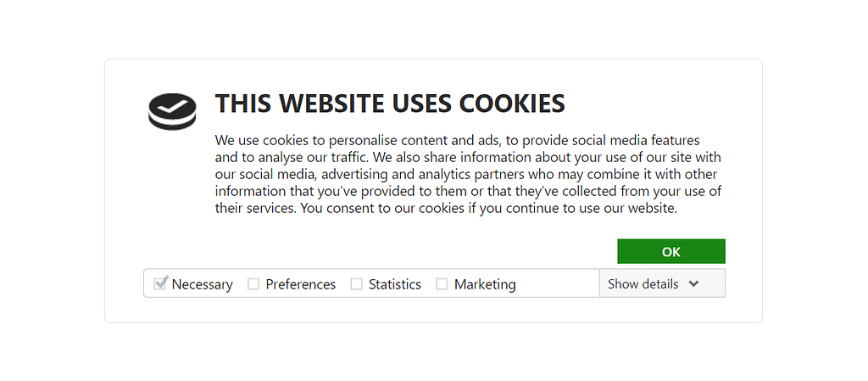Click the cookie policy description paragraph
868x381 pixels.
(468, 174)
